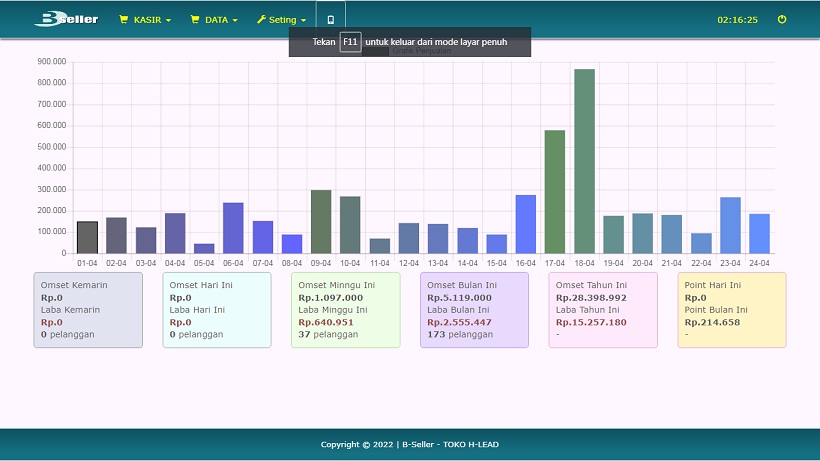The height and width of the screenshot is (461, 820).
Task: Click the mobile phone icon in navbar
Action: (x=331, y=19)
